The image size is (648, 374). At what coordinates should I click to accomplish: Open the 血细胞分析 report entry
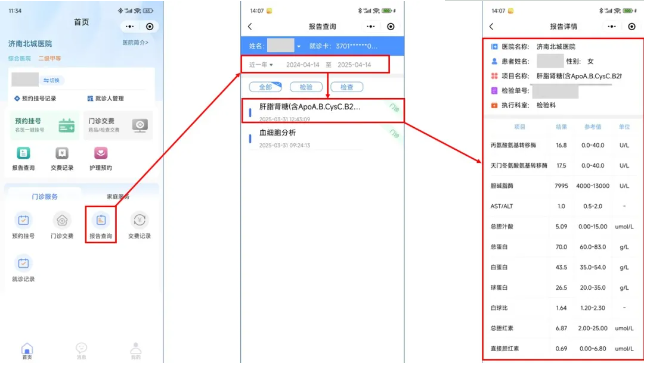(x=322, y=138)
